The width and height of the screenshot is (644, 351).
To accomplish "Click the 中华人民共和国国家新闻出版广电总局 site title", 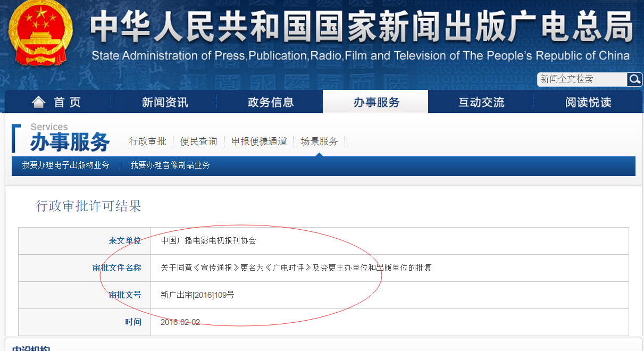I will (x=362, y=27).
